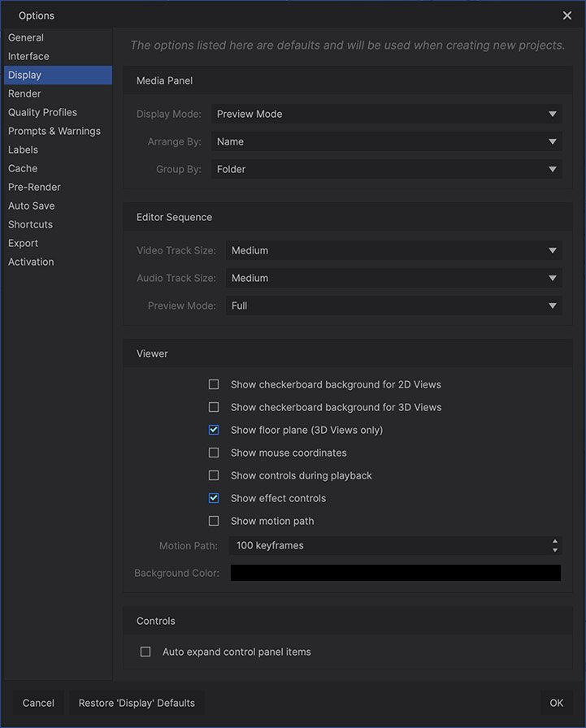The width and height of the screenshot is (586, 728).
Task: Open the Group By Folder dropdown
Action: click(387, 170)
